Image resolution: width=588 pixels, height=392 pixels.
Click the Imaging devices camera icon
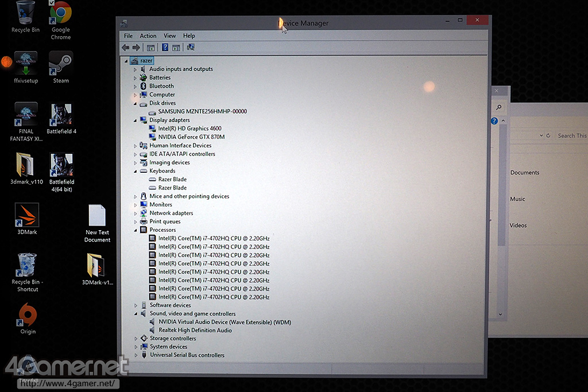pyautogui.click(x=143, y=162)
